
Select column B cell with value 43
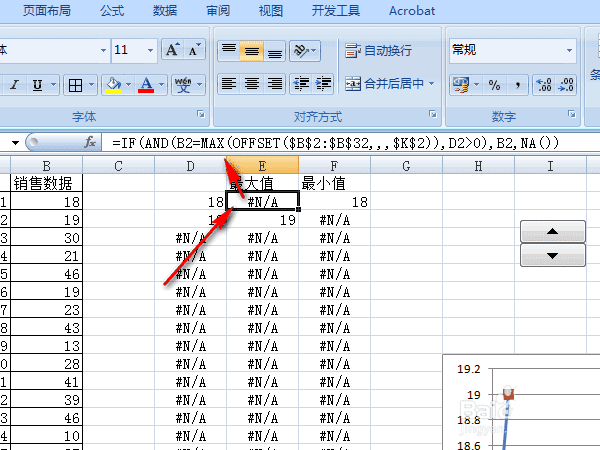(46, 328)
